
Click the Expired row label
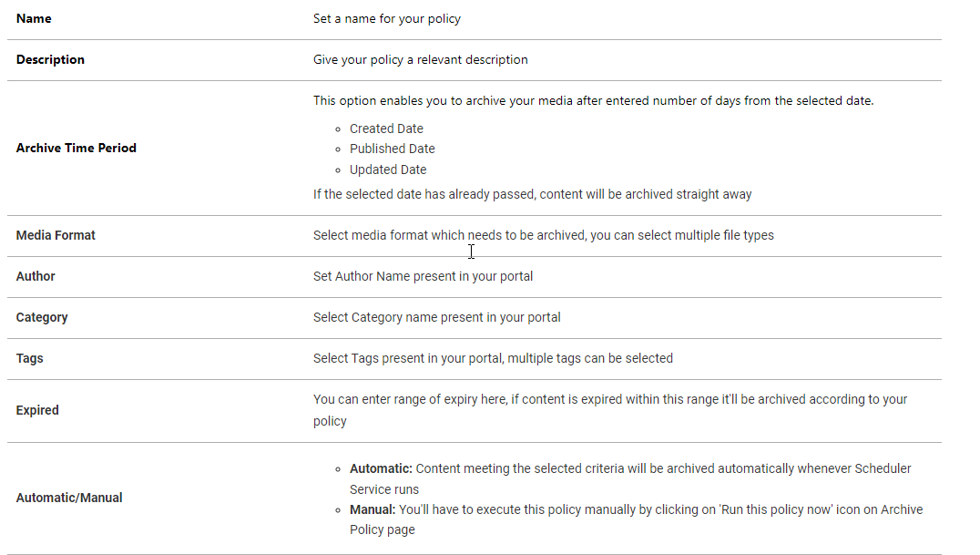coord(37,410)
